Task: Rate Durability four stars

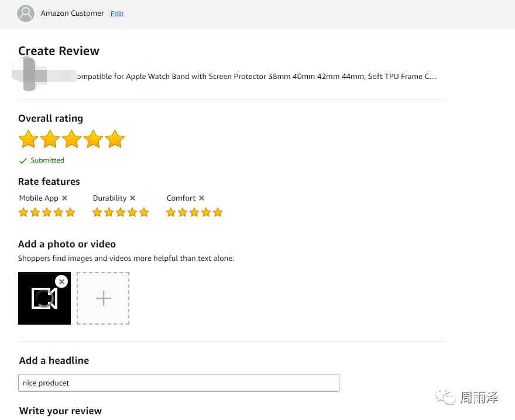Action: click(x=132, y=212)
